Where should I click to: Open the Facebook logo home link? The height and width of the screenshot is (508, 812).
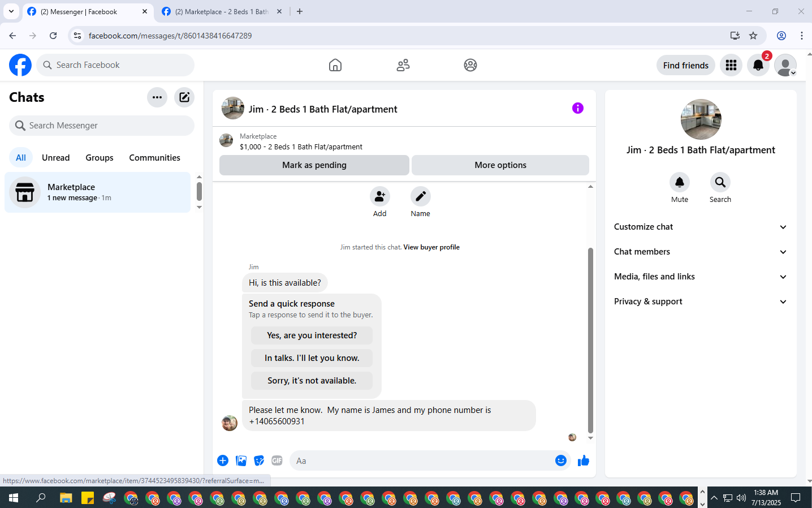(20, 65)
